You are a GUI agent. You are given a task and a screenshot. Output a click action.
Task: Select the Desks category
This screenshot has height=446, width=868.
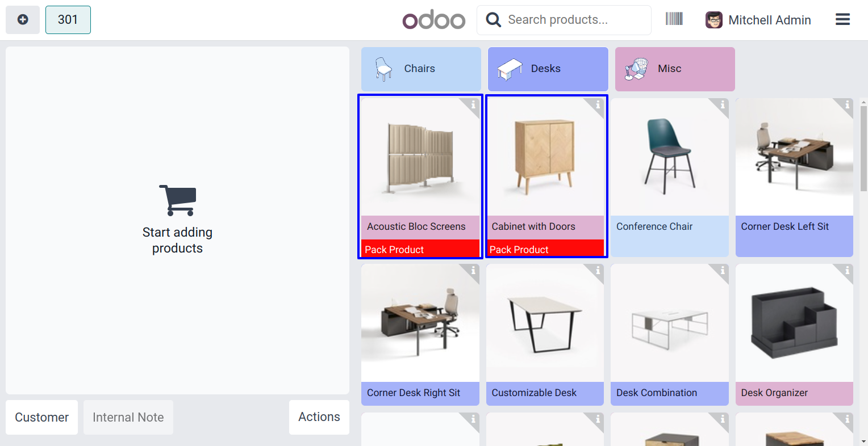tap(548, 69)
